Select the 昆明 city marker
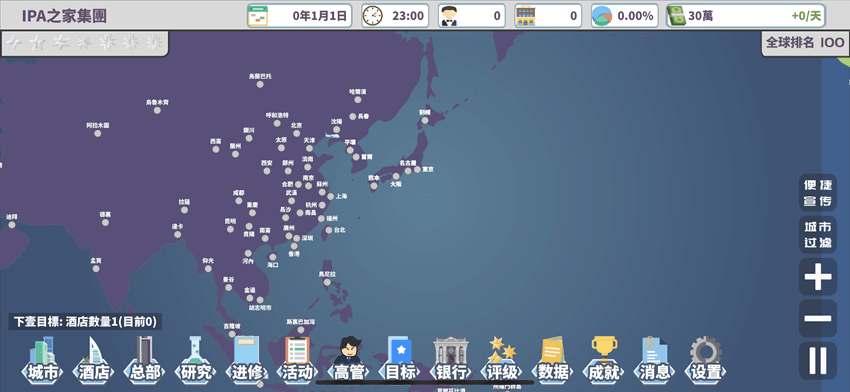 (x=230, y=229)
